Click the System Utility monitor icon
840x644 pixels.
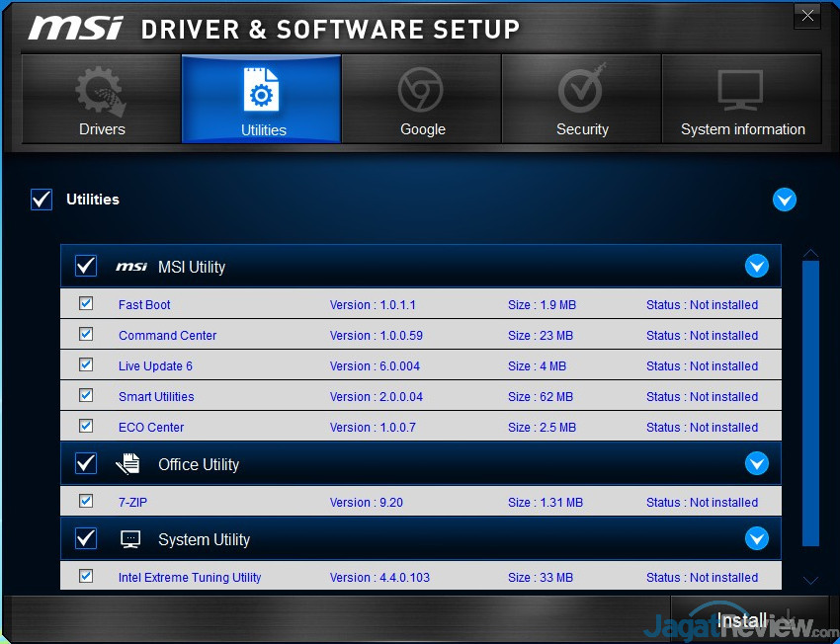coord(130,539)
